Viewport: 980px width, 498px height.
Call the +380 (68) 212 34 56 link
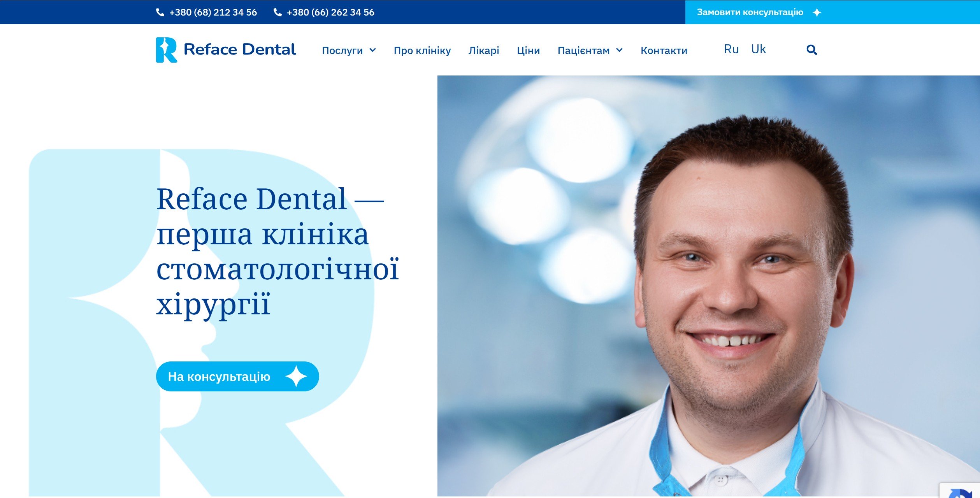213,12
